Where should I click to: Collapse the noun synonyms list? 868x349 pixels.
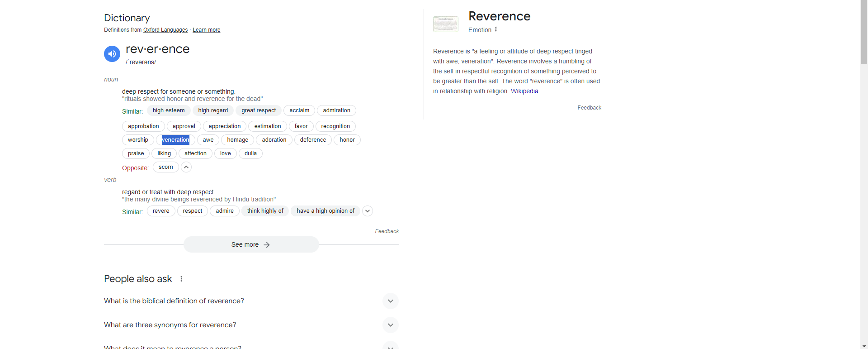tap(186, 167)
